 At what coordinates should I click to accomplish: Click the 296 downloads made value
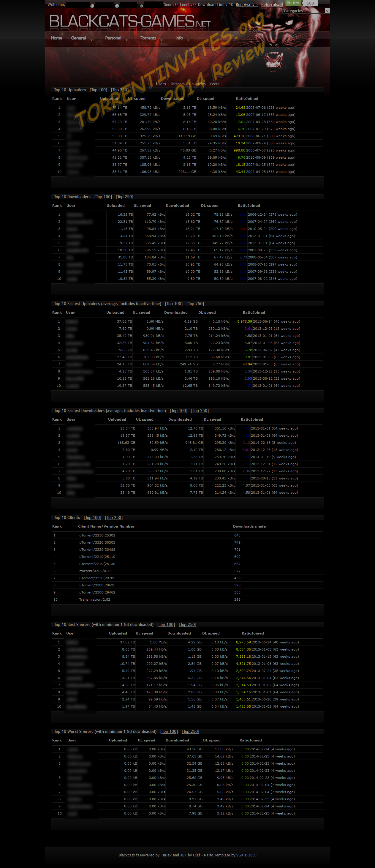coord(237,599)
